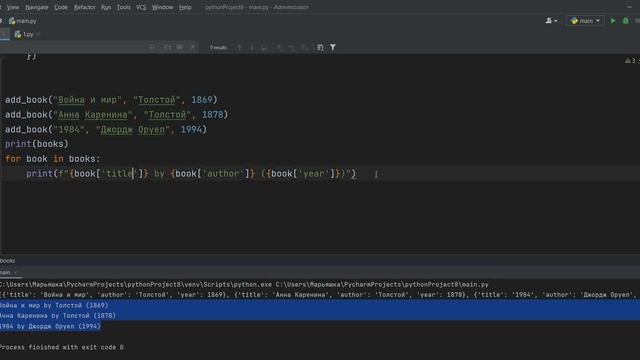Screen dimensions: 640x360
Task: Open the VCS menu
Action: click(141, 7)
